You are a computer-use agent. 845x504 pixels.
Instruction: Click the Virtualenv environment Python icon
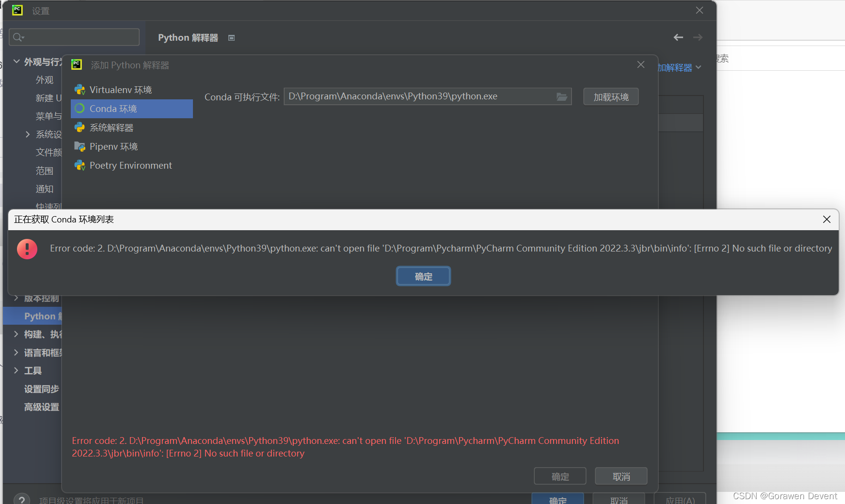pos(80,90)
